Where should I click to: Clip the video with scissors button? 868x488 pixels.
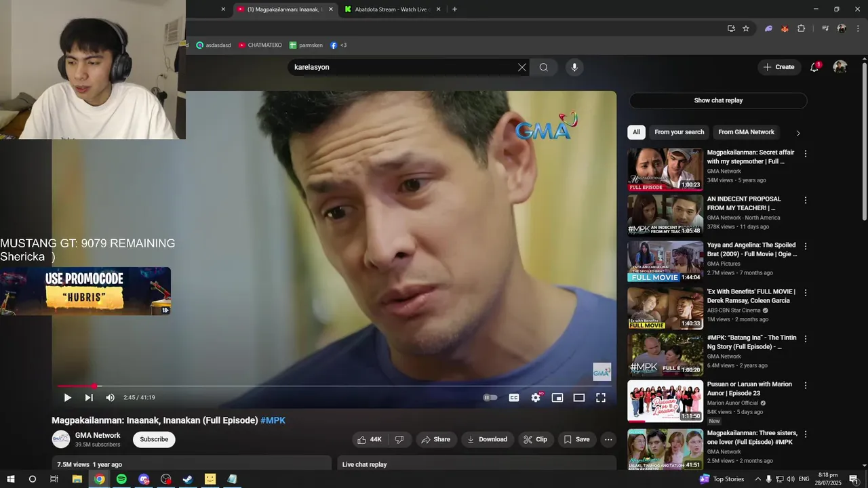(536, 439)
